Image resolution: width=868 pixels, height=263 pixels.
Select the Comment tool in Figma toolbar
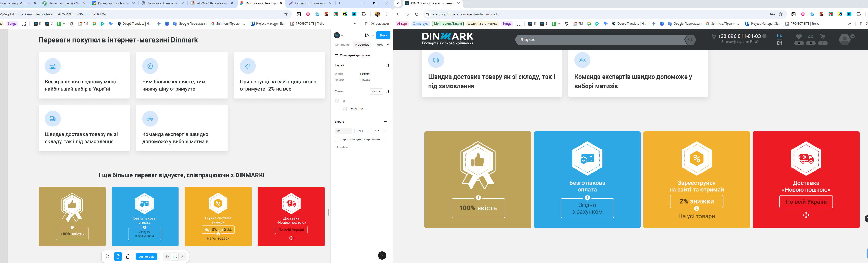(x=128, y=257)
